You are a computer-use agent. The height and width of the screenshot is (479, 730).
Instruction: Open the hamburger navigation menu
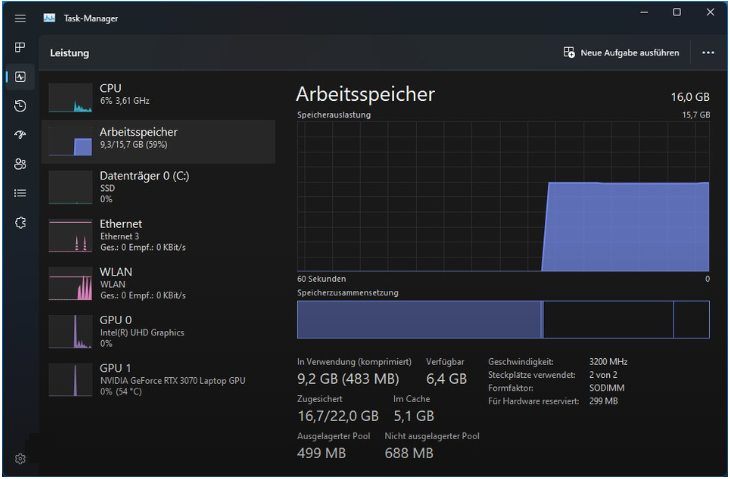tap(20, 18)
